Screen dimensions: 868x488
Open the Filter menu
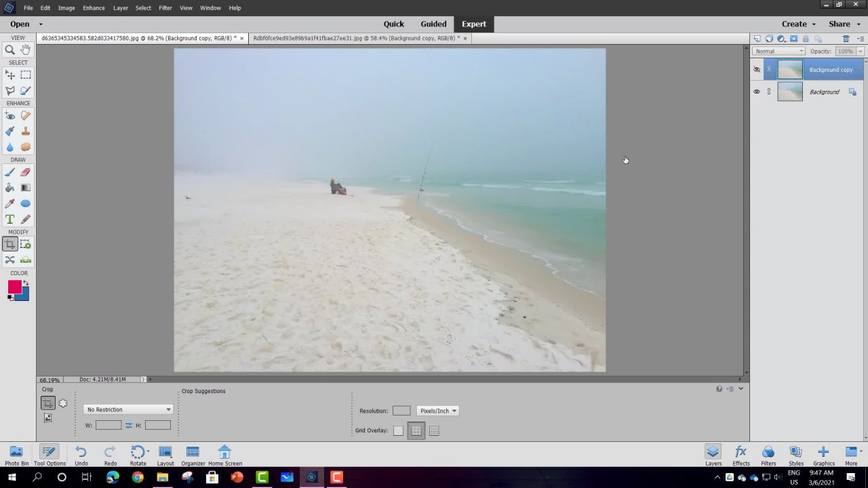click(x=165, y=7)
